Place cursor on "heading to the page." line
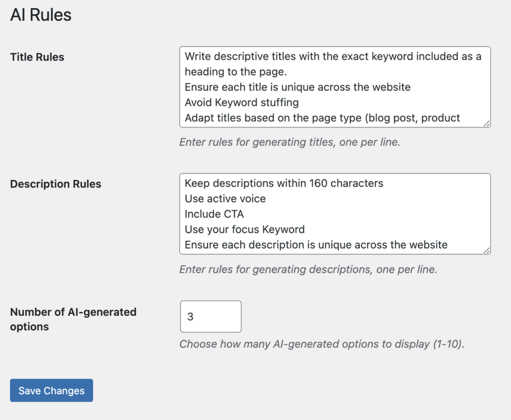Image resolution: width=511 pixels, height=420 pixels. [236, 72]
